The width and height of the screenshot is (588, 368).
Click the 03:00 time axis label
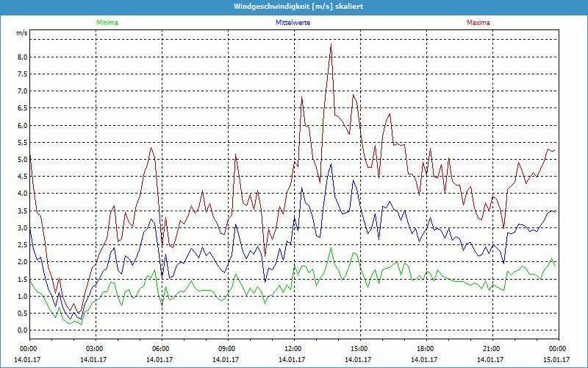tap(93, 349)
